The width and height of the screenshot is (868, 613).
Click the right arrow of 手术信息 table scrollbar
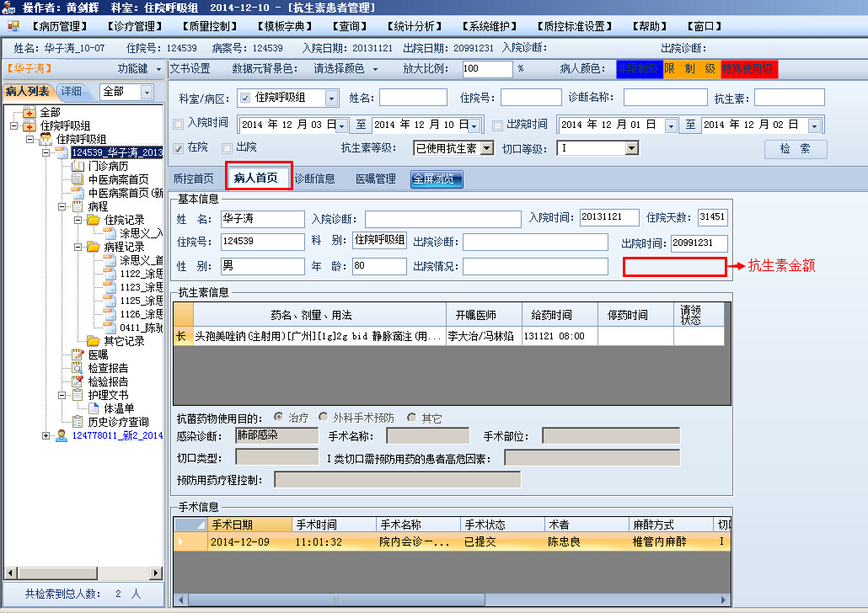click(x=724, y=600)
